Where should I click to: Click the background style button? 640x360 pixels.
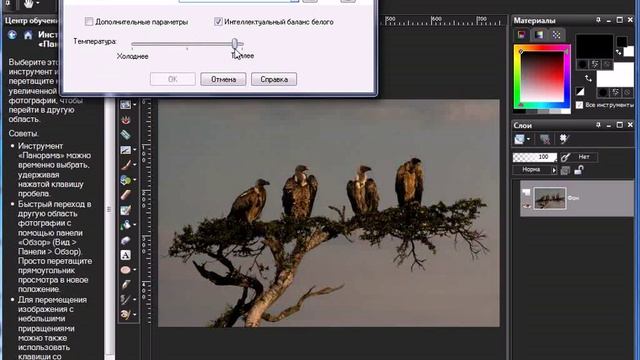click(603, 93)
